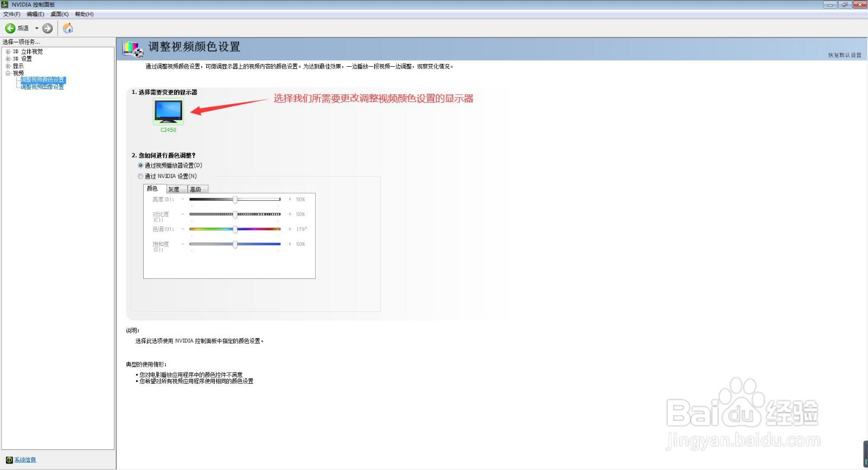Image resolution: width=868 pixels, height=470 pixels.
Task: Collapse the 视频 tree node
Action: point(8,73)
